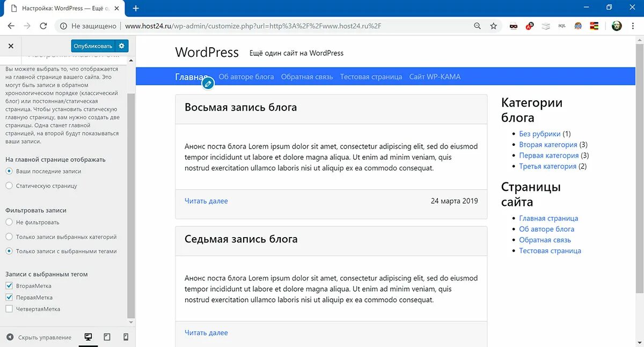
Task: Open Читать далее for Седьмая запись
Action: 206,333
